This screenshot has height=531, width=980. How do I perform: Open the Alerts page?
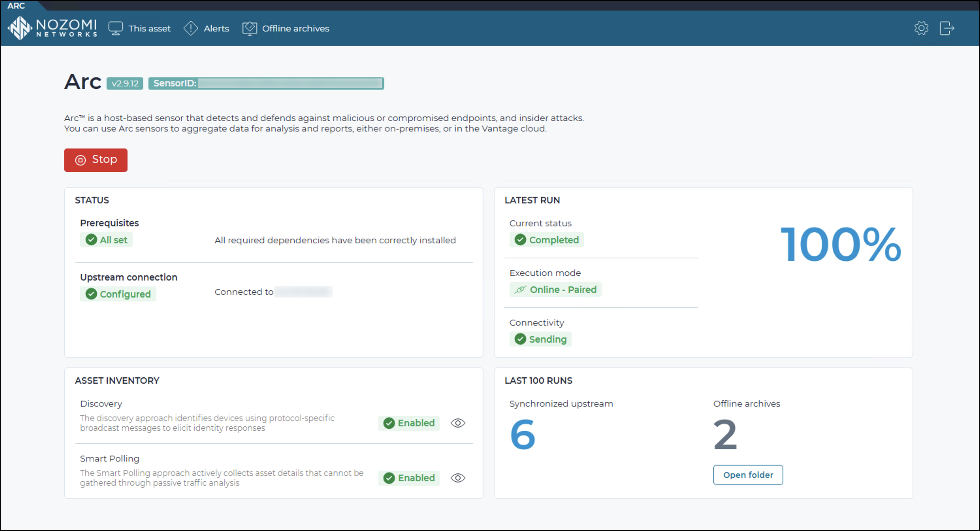[206, 28]
